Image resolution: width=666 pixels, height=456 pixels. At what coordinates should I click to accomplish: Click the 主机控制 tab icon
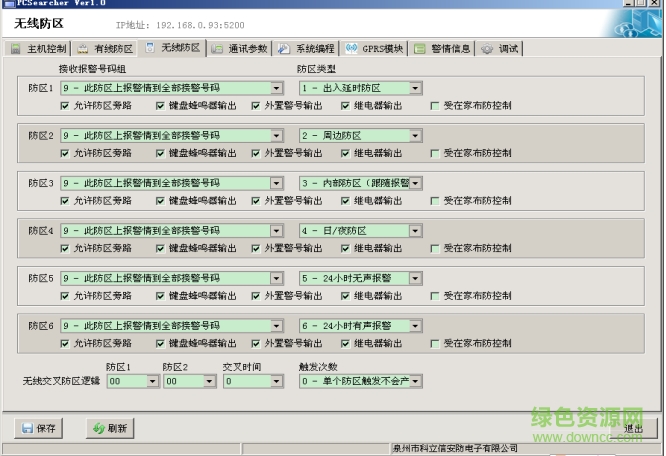click(x=16, y=48)
